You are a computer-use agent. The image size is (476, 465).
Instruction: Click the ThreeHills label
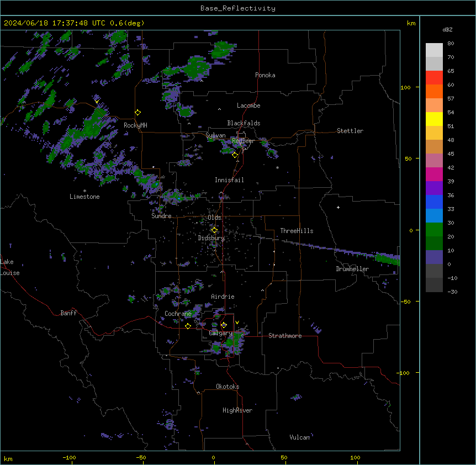pos(297,231)
